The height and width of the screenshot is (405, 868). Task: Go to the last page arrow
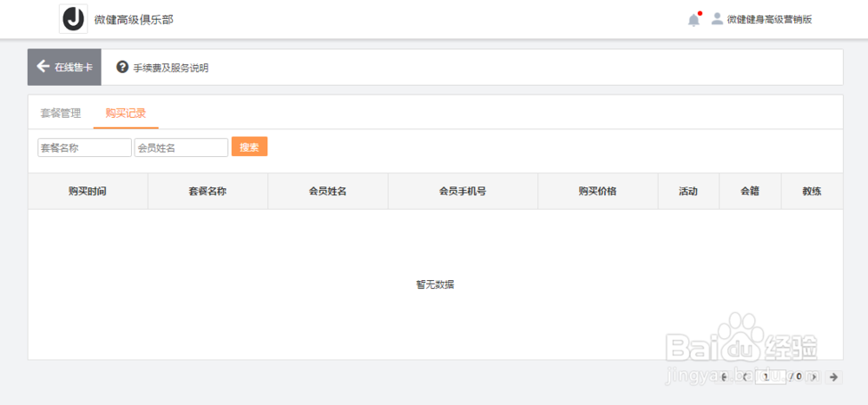[833, 377]
